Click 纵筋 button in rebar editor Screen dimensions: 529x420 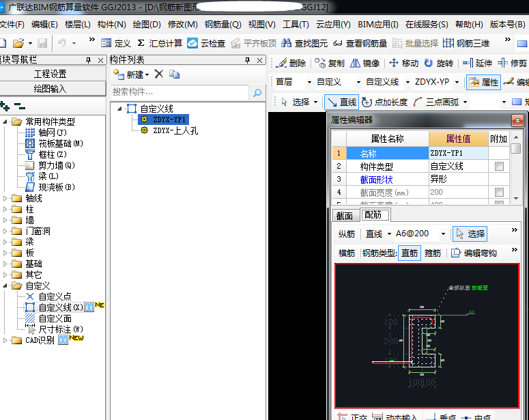[347, 234]
